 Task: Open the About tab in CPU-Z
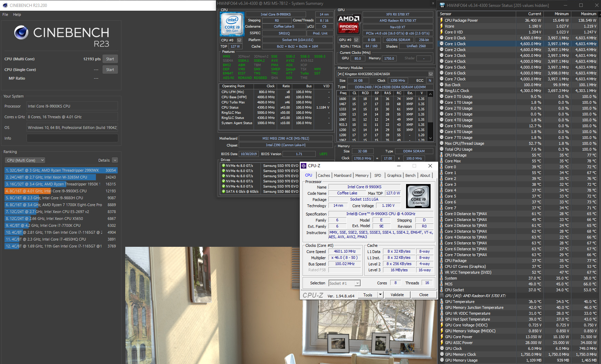point(425,175)
